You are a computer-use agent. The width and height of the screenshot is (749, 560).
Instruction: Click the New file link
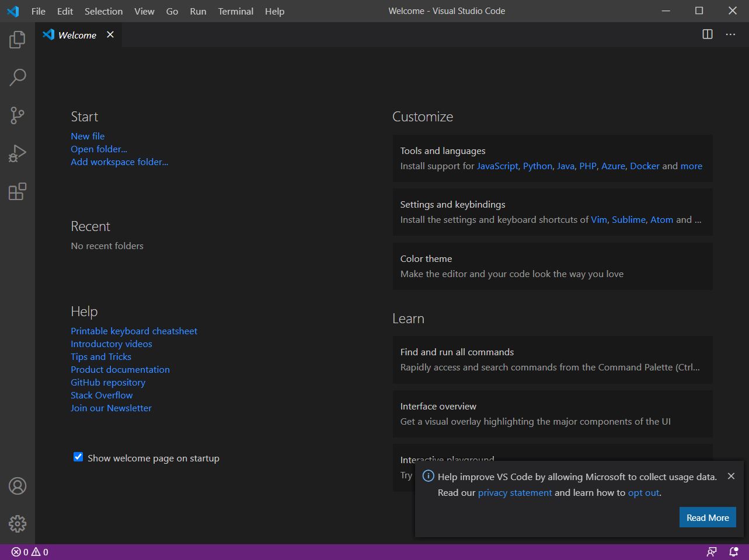[88, 136]
